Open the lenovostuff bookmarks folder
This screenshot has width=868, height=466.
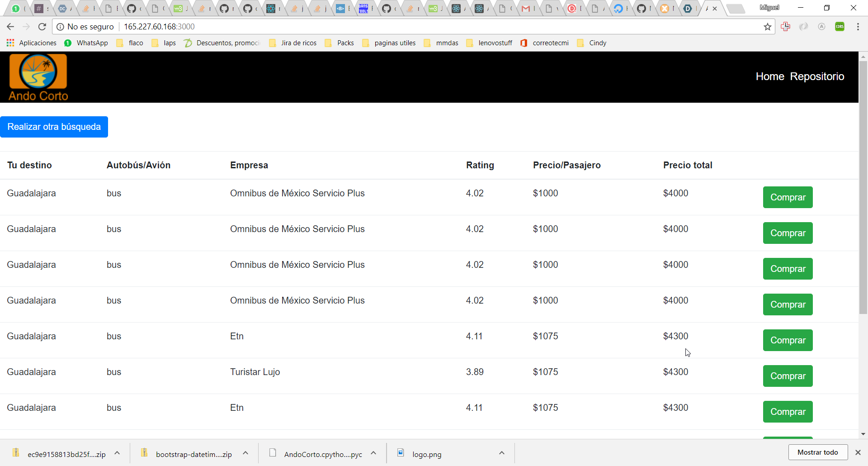click(489, 43)
